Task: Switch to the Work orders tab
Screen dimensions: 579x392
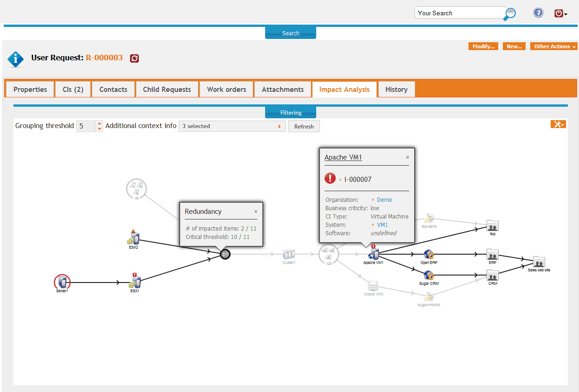Action: click(227, 90)
